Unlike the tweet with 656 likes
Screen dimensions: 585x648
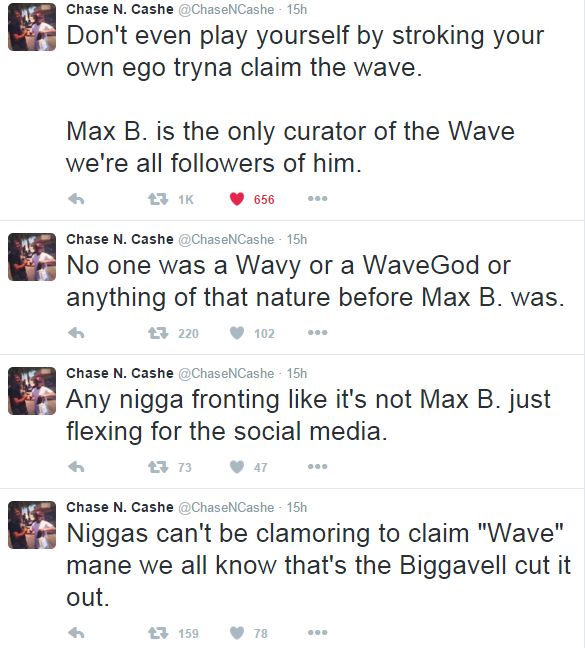237,199
